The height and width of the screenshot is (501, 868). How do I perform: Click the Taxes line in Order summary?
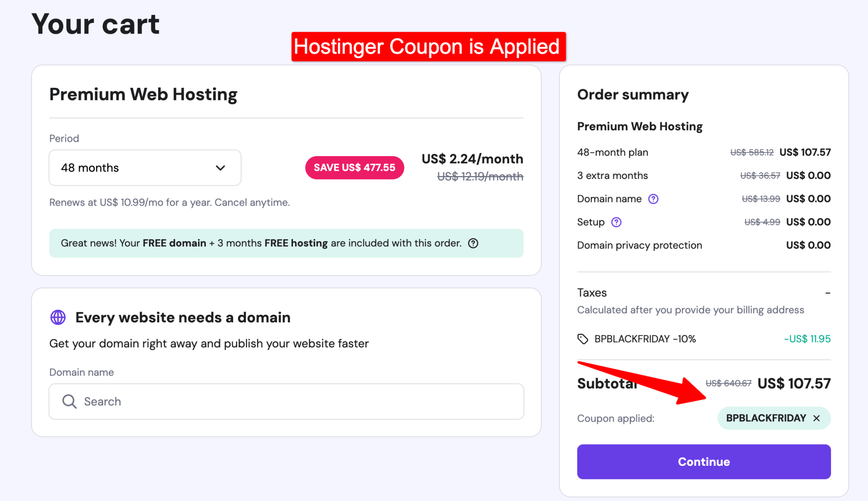click(x=592, y=292)
